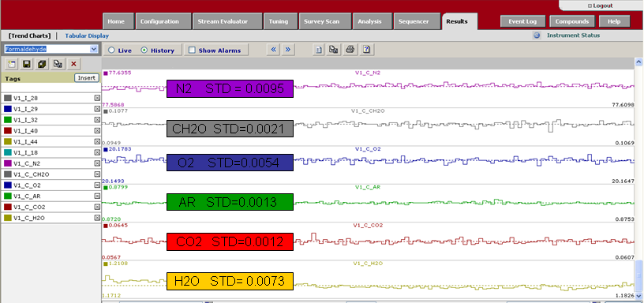The width and height of the screenshot is (644, 303).
Task: Switch to Tabular Display view
Action: point(87,36)
